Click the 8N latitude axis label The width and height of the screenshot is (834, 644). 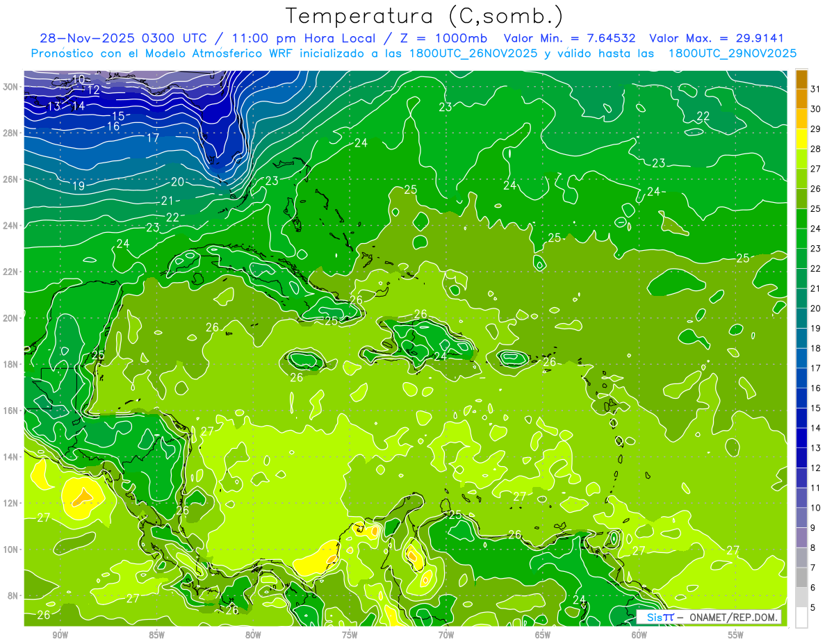coord(13,596)
